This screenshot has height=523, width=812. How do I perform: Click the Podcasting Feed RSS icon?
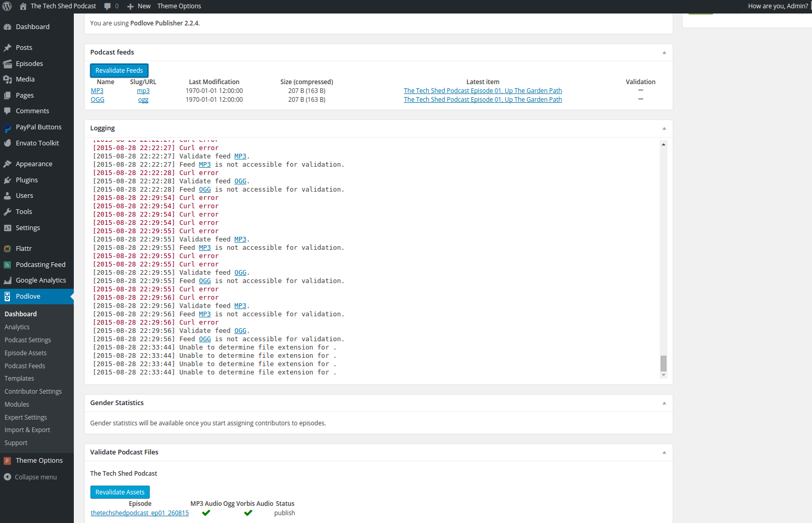pos(7,265)
